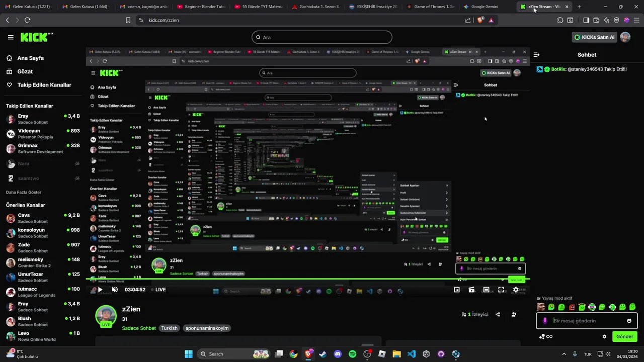This screenshot has width=644, height=362.
Task: Open the Kick hamburger sidebar menu
Action: 11,37
